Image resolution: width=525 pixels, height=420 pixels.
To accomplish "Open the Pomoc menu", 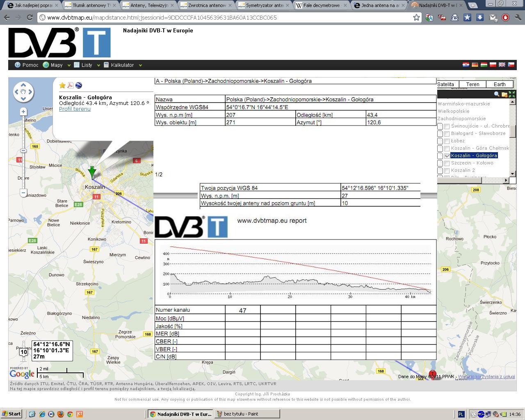I will pos(27,65).
